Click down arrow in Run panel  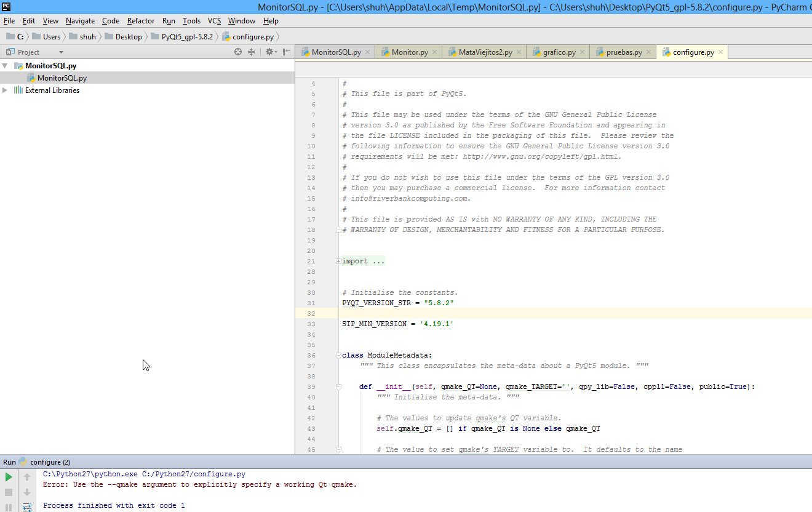pyautogui.click(x=27, y=492)
